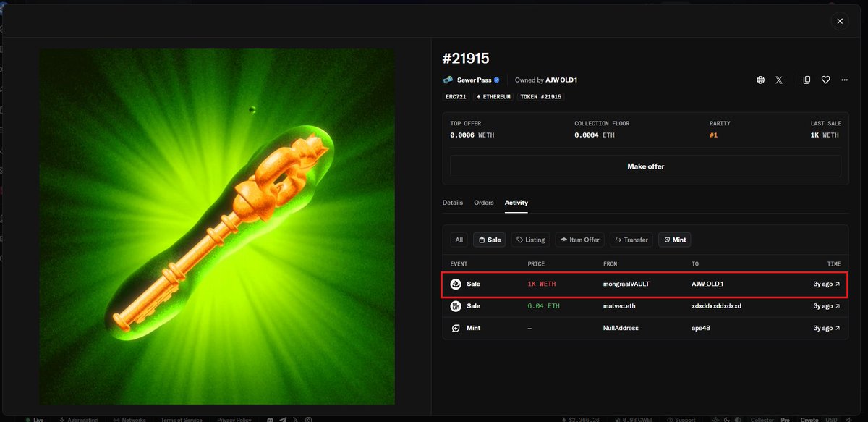Switch to the Details tab

click(x=453, y=203)
